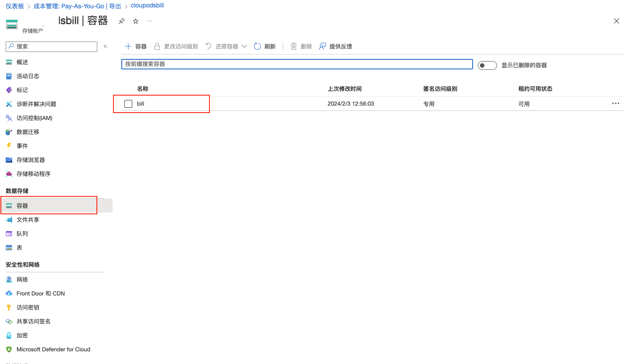
Task: Select the checkbox for bill container
Action: point(128,104)
